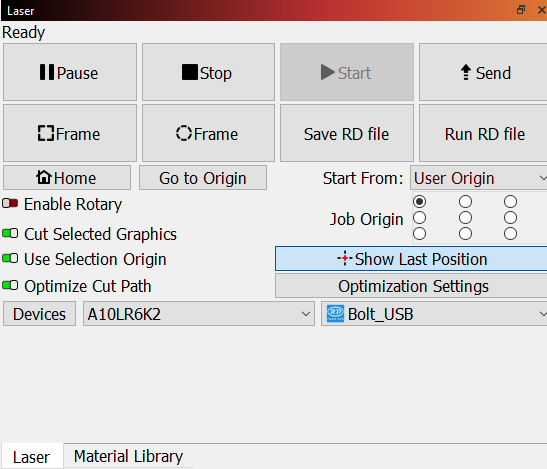This screenshot has width=547, height=469.
Task: Trace the rubber-band circular Frame
Action: 208,133
